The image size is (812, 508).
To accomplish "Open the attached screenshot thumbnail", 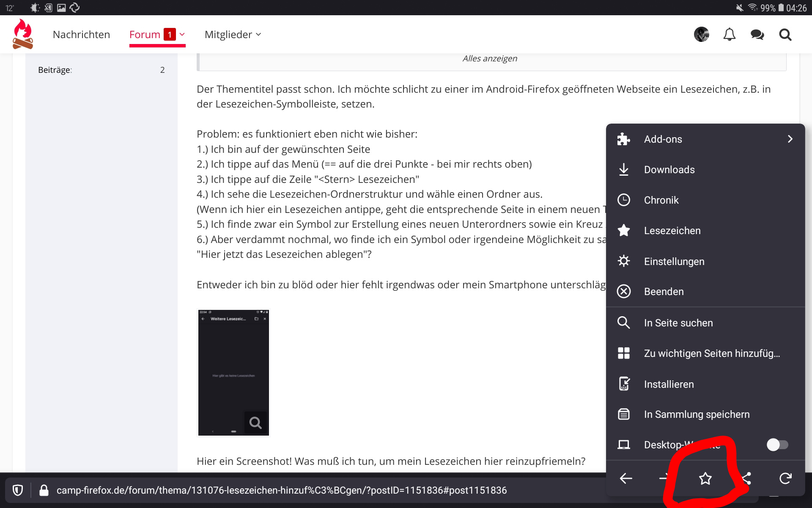I will click(x=233, y=373).
